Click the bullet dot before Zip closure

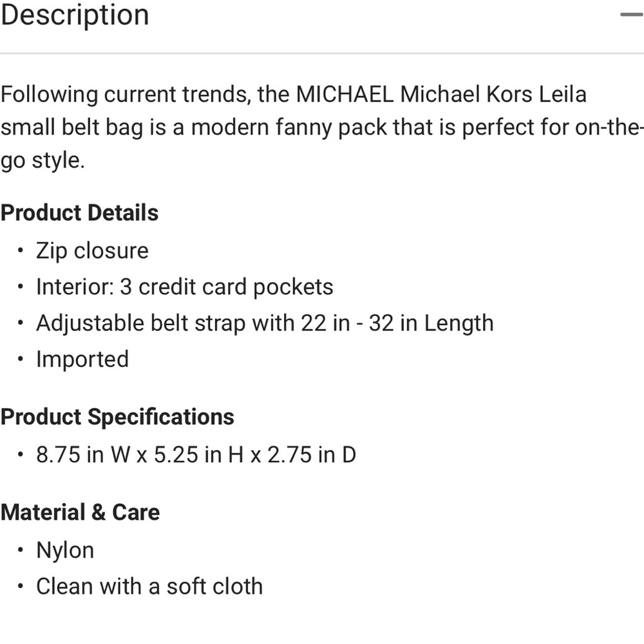pos(21,251)
